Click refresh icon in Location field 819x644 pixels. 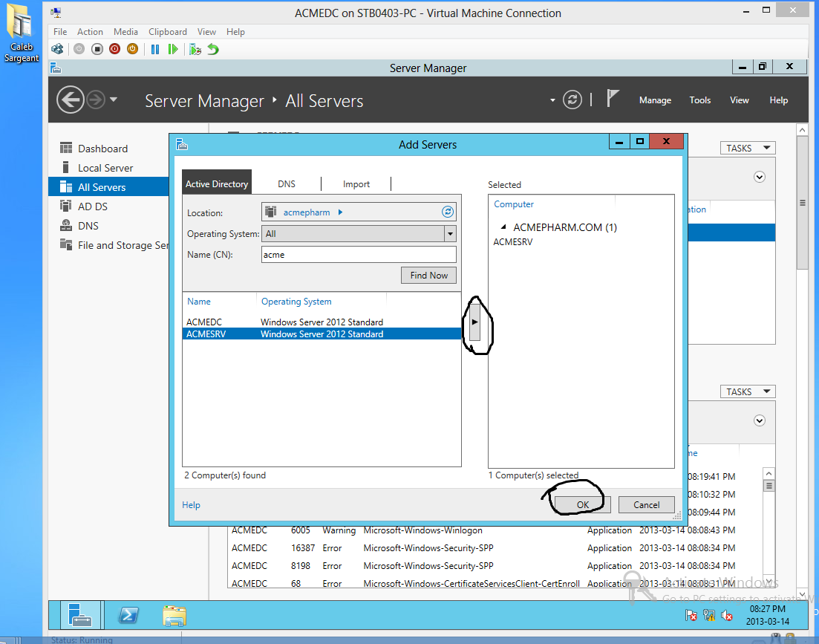(x=448, y=212)
